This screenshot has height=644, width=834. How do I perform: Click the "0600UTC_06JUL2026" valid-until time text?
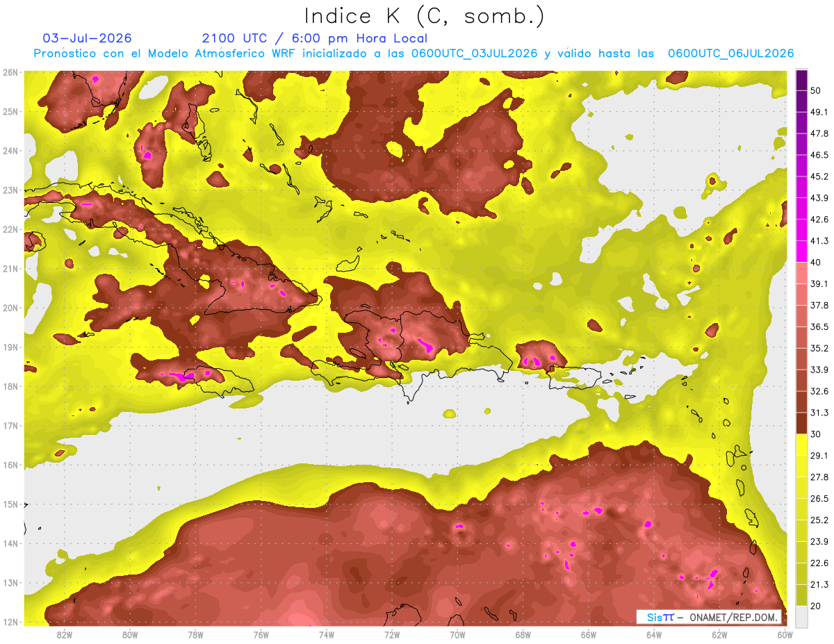click(730, 53)
